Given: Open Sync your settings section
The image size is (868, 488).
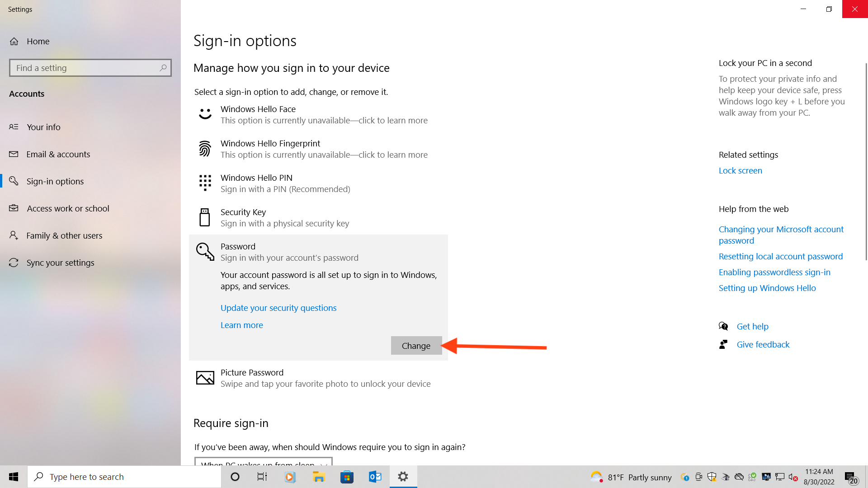Looking at the screenshot, I should 90,263.
